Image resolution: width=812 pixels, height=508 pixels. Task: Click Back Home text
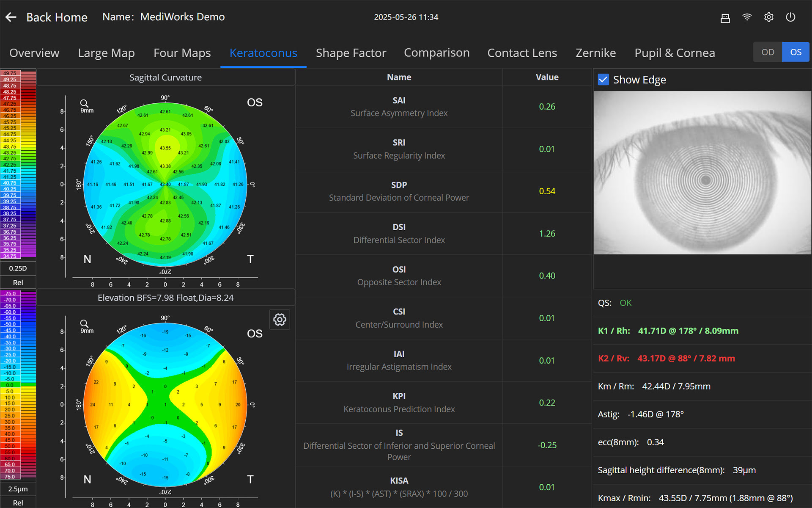pos(57,17)
